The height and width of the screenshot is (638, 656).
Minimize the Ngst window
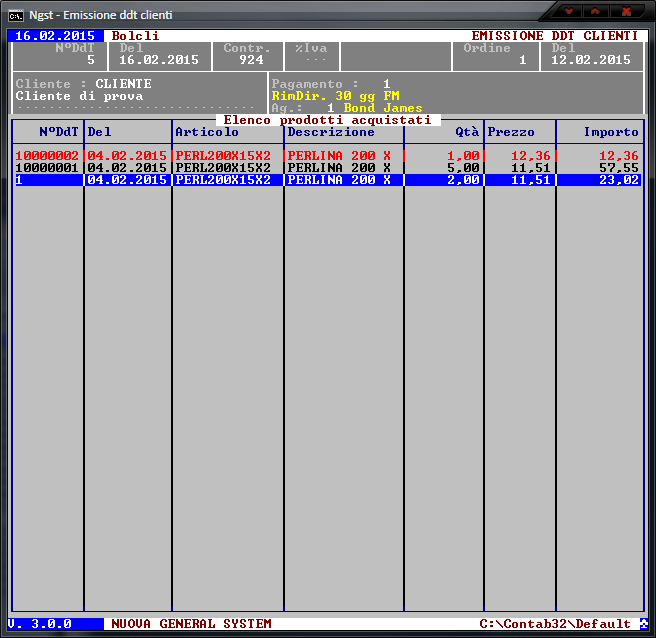[570, 12]
